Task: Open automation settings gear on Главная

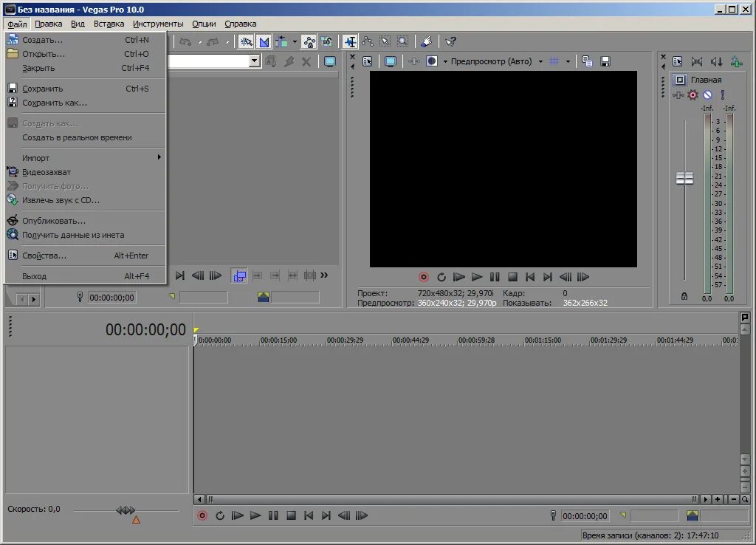Action: 693,95
